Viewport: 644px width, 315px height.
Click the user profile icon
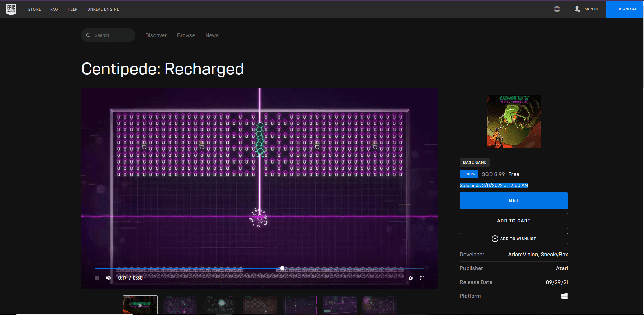pyautogui.click(x=577, y=9)
